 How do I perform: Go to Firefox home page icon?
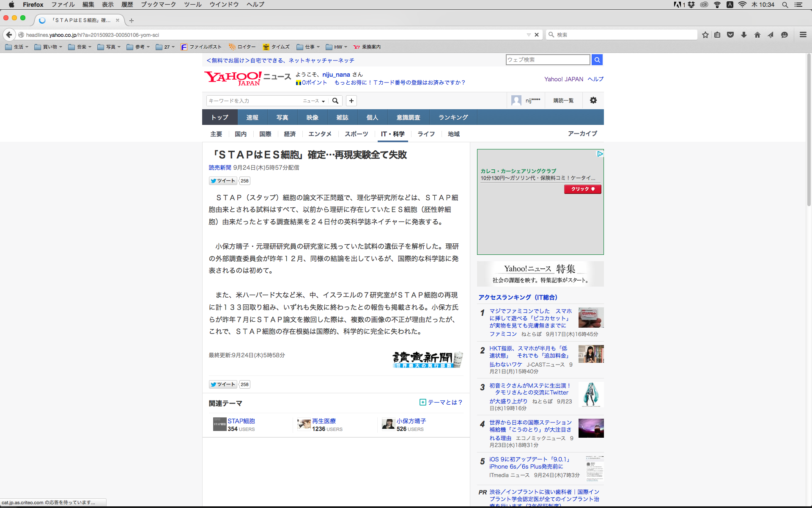click(x=757, y=35)
